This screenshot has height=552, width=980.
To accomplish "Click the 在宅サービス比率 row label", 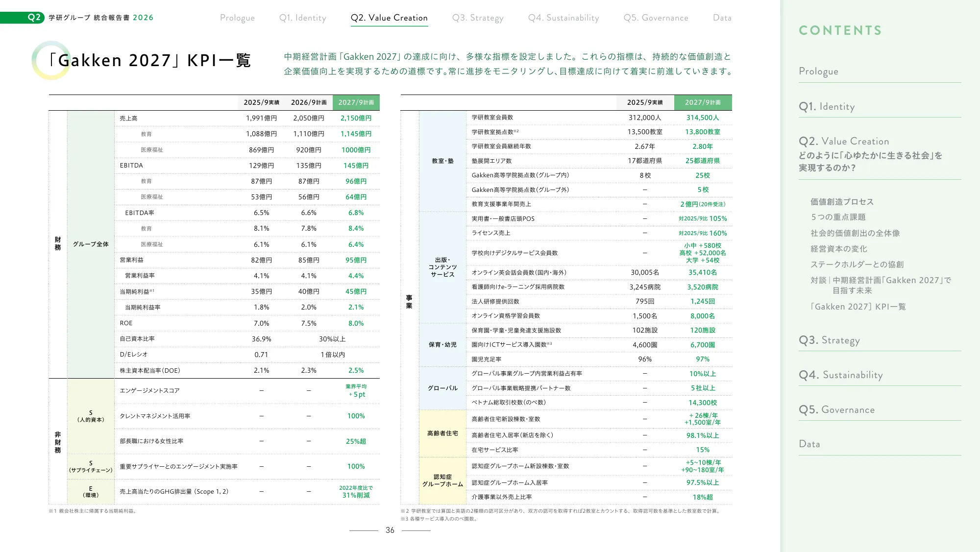I will (495, 450).
